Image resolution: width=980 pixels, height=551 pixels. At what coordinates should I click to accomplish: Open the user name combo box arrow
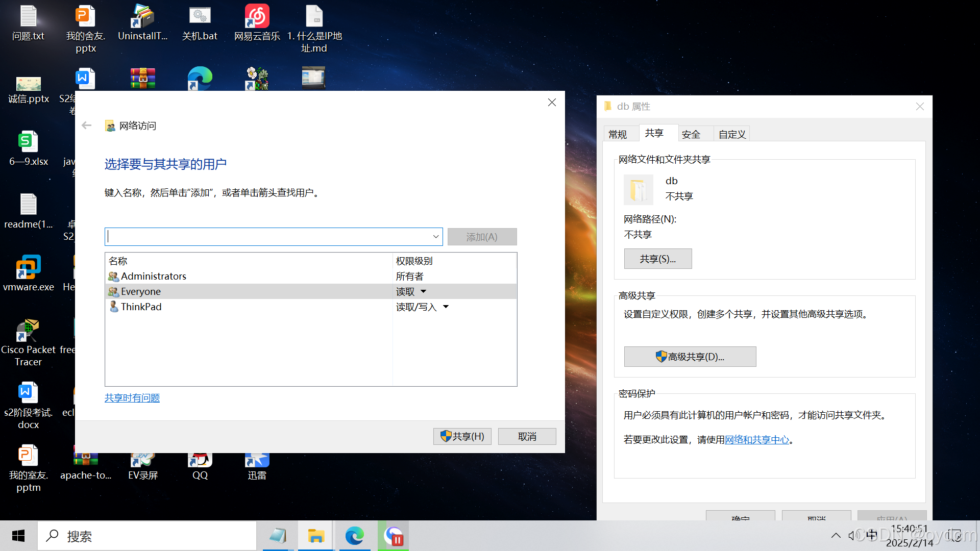[x=436, y=237]
